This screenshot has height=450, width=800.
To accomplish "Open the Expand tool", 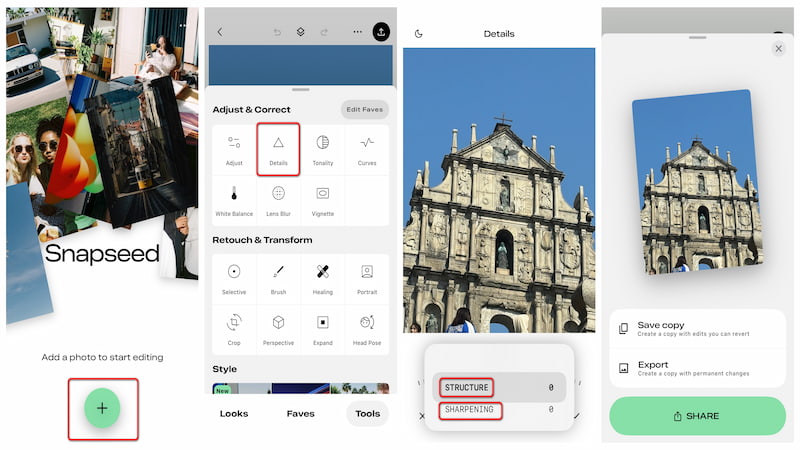I will [322, 330].
